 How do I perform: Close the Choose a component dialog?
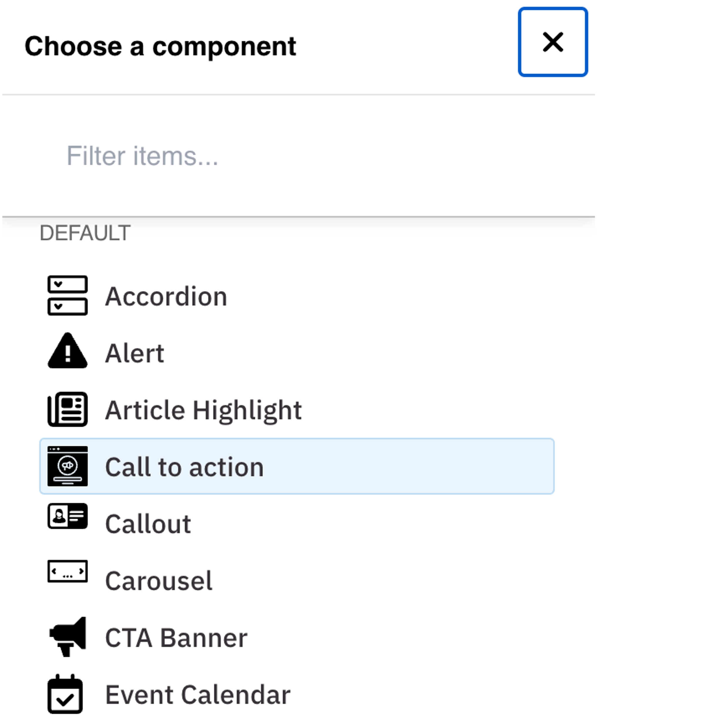coord(553,42)
